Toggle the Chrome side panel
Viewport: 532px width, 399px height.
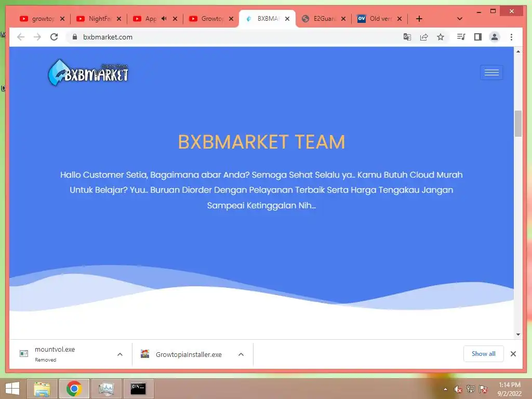coord(478,37)
